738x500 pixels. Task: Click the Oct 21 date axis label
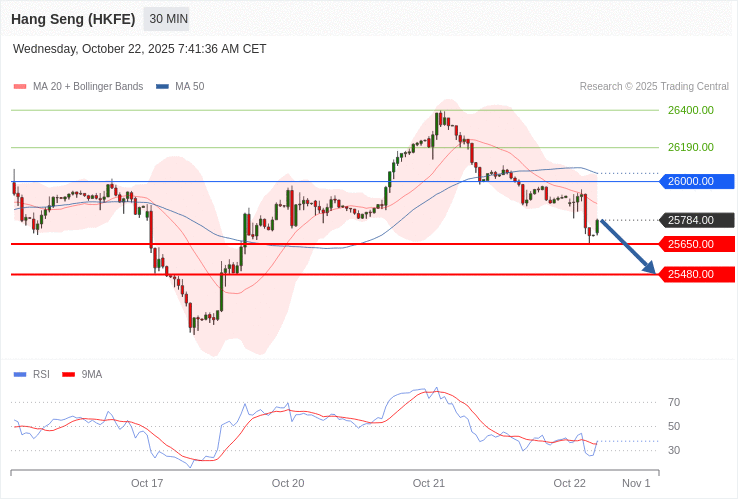pyautogui.click(x=429, y=484)
